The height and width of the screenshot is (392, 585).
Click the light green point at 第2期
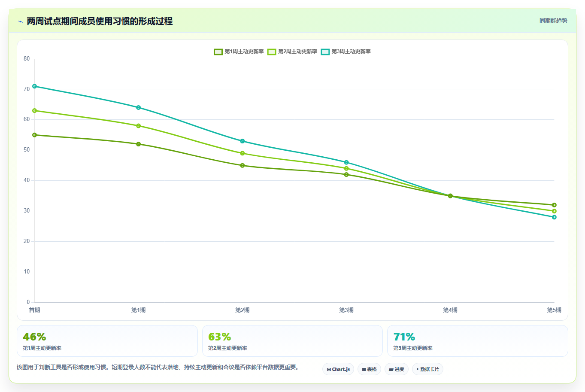[242, 153]
